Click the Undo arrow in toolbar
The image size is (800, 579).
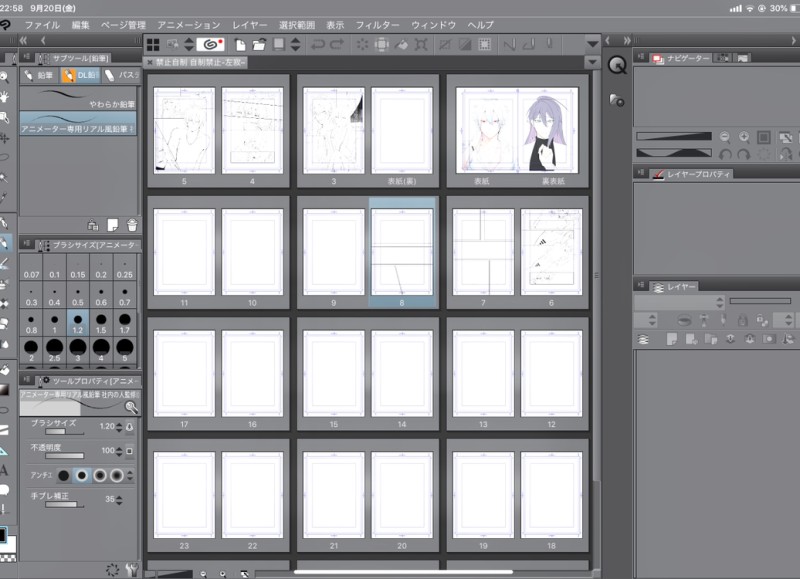tap(317, 45)
